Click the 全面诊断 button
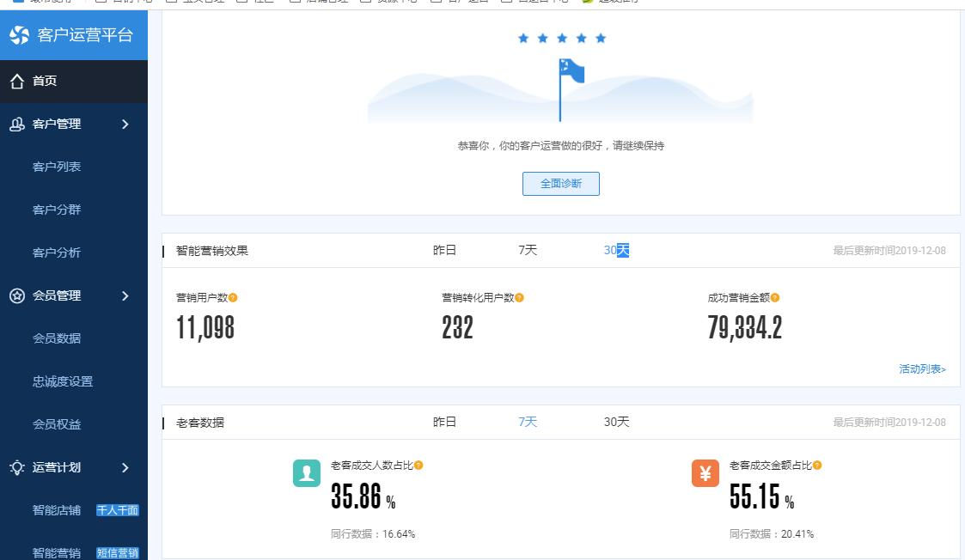 [x=560, y=184]
